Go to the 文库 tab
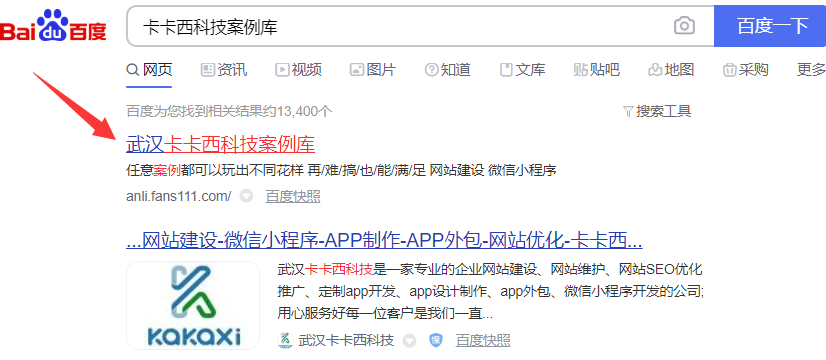Screen dimensions: 826x360 pos(523,70)
